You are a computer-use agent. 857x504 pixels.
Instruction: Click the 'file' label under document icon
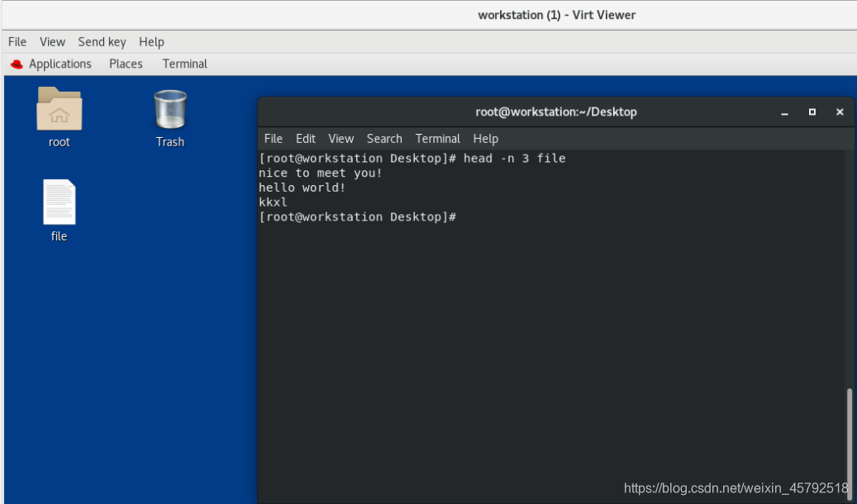(59, 236)
